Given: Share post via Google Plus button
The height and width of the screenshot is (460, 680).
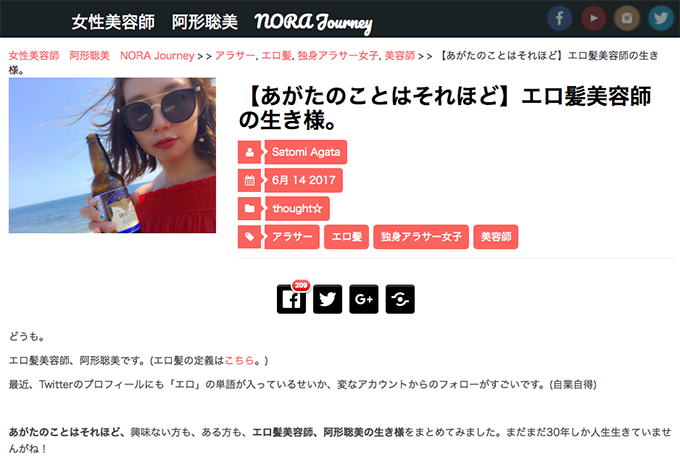Looking at the screenshot, I should point(364,299).
